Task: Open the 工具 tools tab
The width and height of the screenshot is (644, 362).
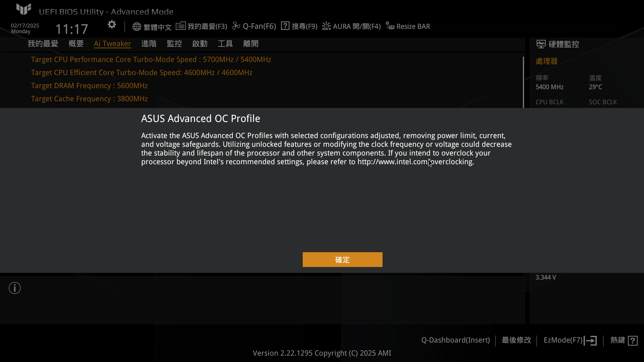Action: (x=225, y=44)
